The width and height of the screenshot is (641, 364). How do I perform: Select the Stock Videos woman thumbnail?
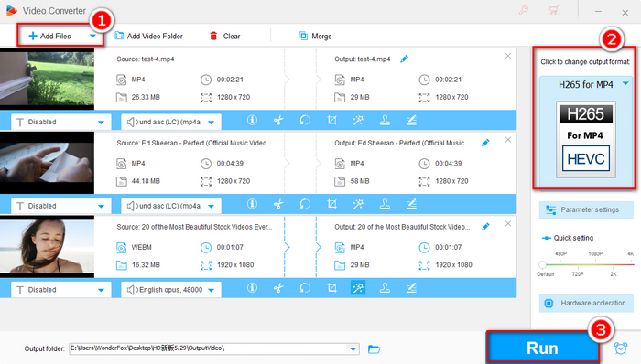tap(47, 246)
